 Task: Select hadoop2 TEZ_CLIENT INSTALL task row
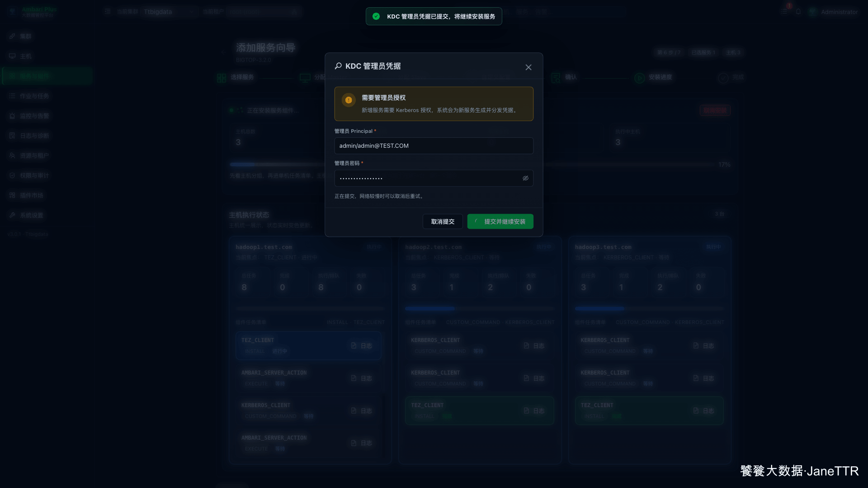tap(480, 411)
